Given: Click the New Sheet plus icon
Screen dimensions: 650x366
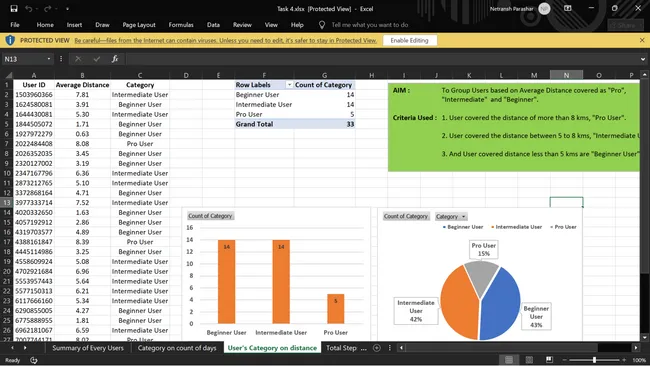Looking at the screenshot, I should 376,348.
